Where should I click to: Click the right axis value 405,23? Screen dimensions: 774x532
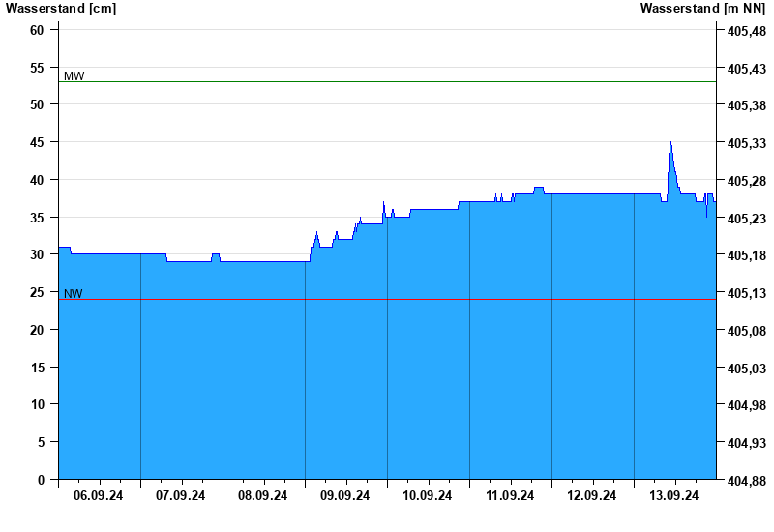[747, 219]
